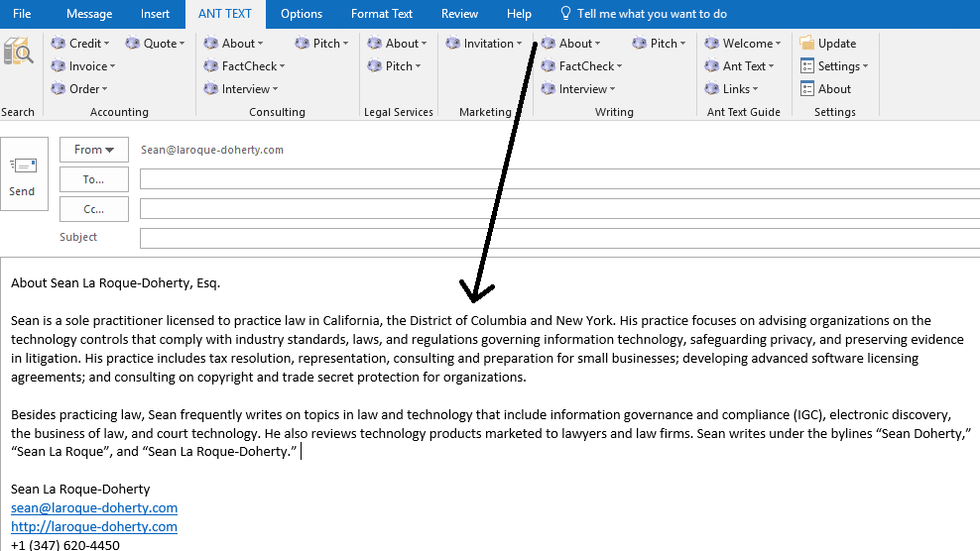Switch to the Options tab
Image resolution: width=980 pixels, height=551 pixels.
[x=302, y=14]
